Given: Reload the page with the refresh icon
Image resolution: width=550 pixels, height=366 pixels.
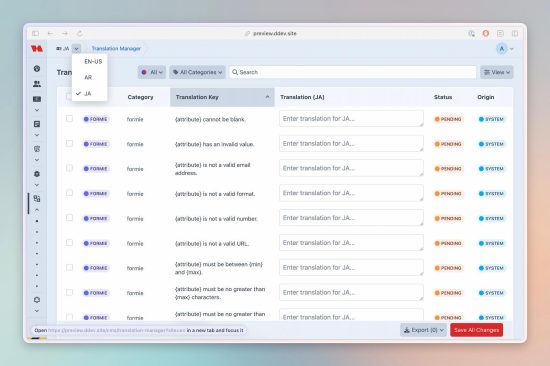Looking at the screenshot, I should coord(80,33).
